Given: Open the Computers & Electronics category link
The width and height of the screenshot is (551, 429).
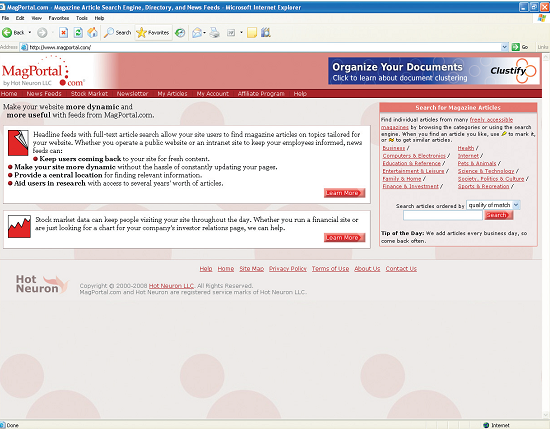Looking at the screenshot, I should (x=414, y=156).
